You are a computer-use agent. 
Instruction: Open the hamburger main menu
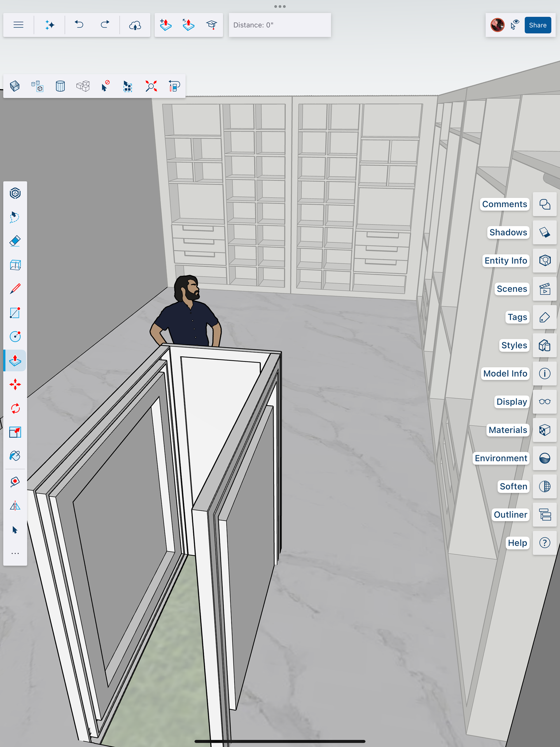19,25
